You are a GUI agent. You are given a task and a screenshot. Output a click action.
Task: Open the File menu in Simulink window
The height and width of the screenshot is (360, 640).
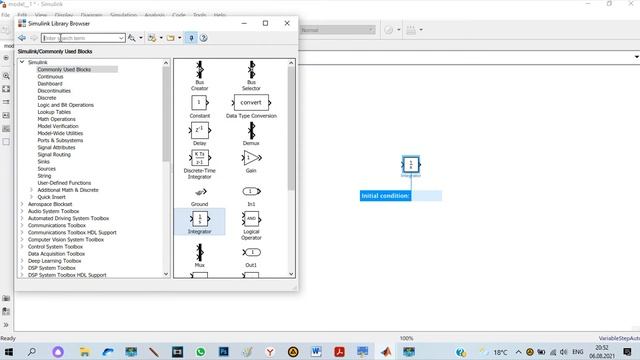pos(5,15)
